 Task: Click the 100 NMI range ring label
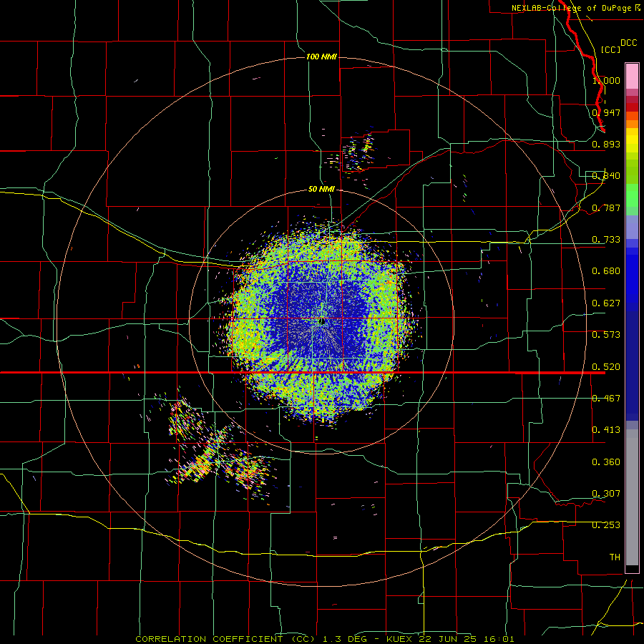pyautogui.click(x=321, y=57)
